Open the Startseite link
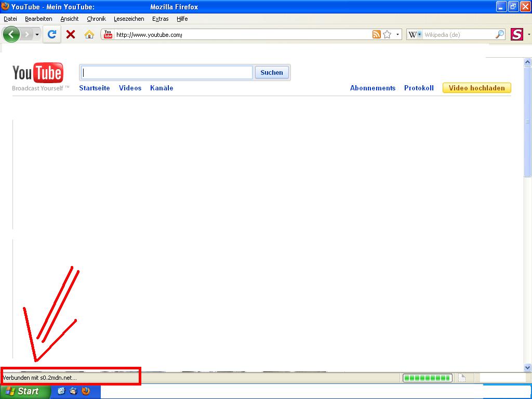Image resolution: width=532 pixels, height=399 pixels. tap(95, 88)
